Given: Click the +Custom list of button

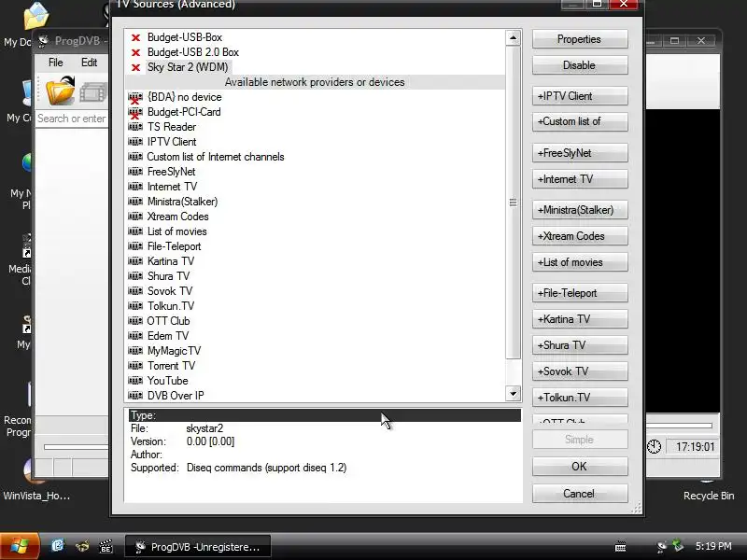Looking at the screenshot, I should [x=579, y=122].
